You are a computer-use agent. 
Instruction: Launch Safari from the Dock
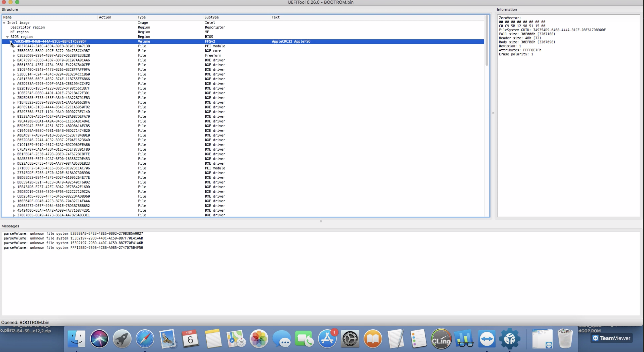pyautogui.click(x=145, y=339)
